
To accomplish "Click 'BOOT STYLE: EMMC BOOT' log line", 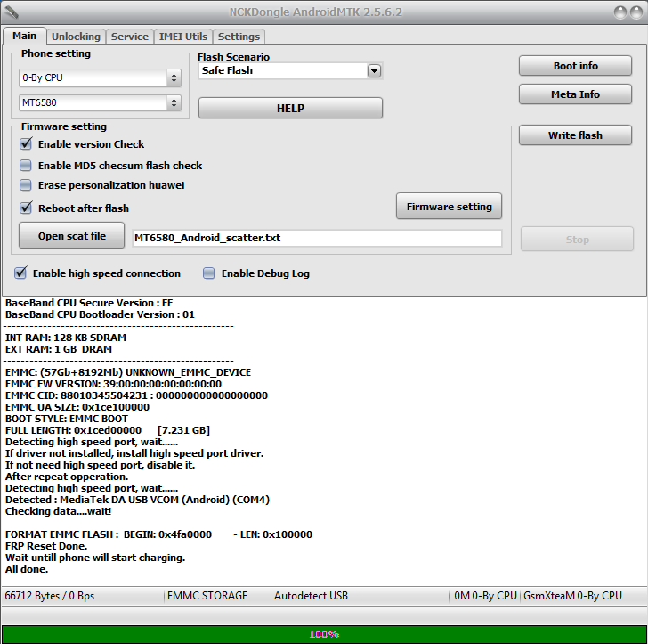I will 67,419.
